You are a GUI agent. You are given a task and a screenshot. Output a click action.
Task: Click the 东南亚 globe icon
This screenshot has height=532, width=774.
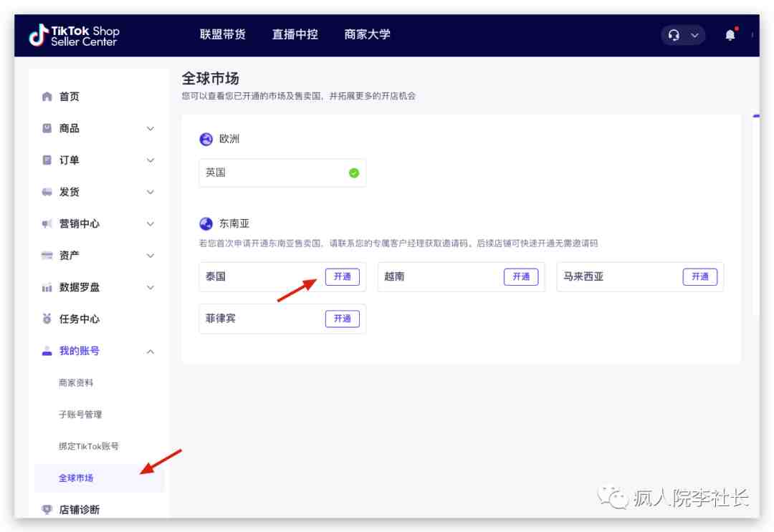coord(206,224)
